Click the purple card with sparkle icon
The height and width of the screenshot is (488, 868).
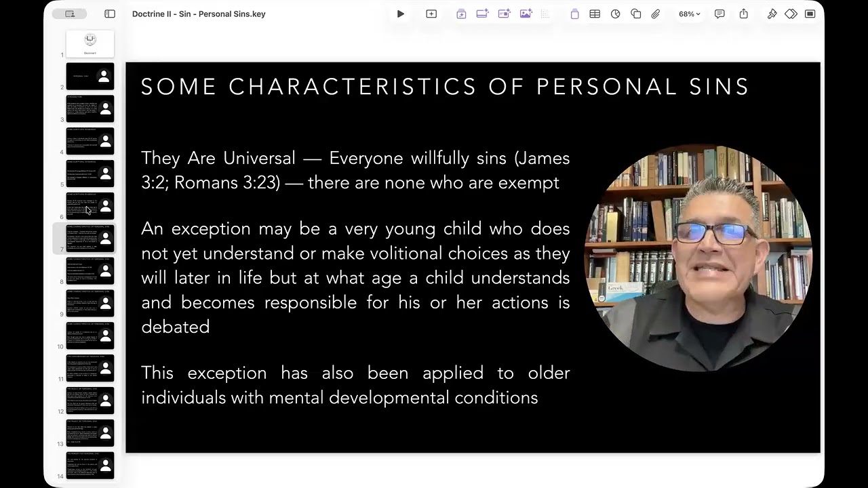tap(483, 14)
